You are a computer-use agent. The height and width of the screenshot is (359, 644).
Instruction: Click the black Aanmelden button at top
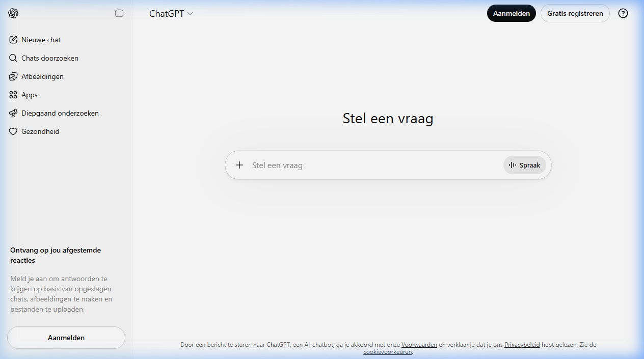pos(511,13)
